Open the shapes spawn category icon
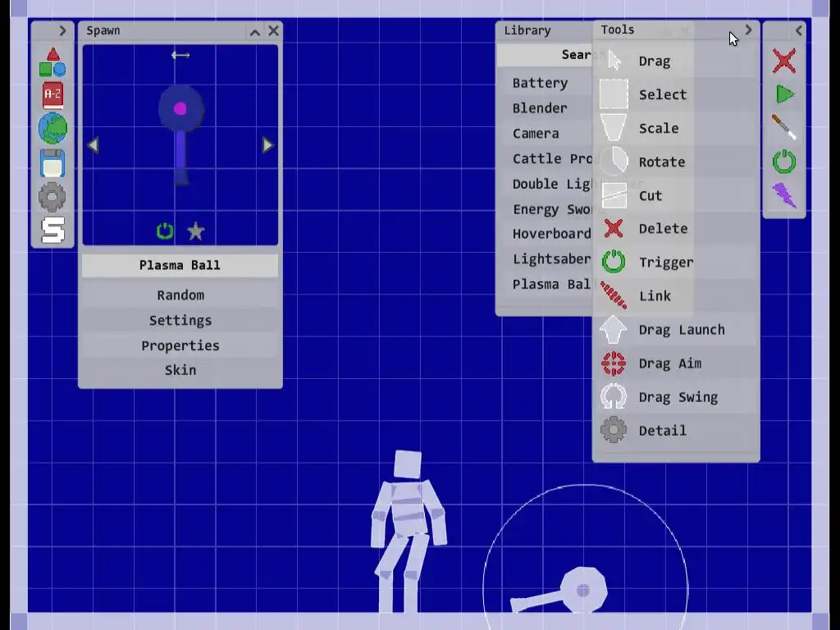 tap(52, 62)
